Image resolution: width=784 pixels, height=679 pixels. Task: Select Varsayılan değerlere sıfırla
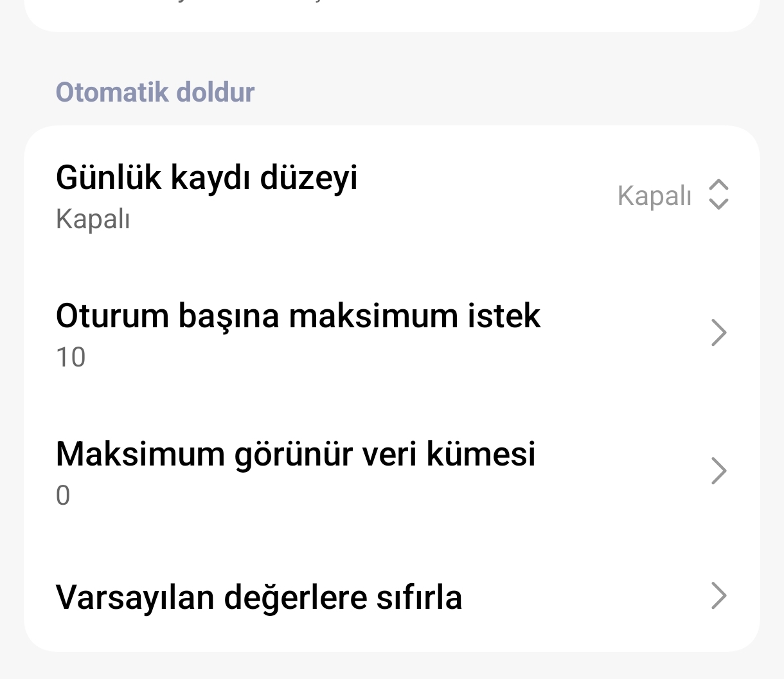392,596
